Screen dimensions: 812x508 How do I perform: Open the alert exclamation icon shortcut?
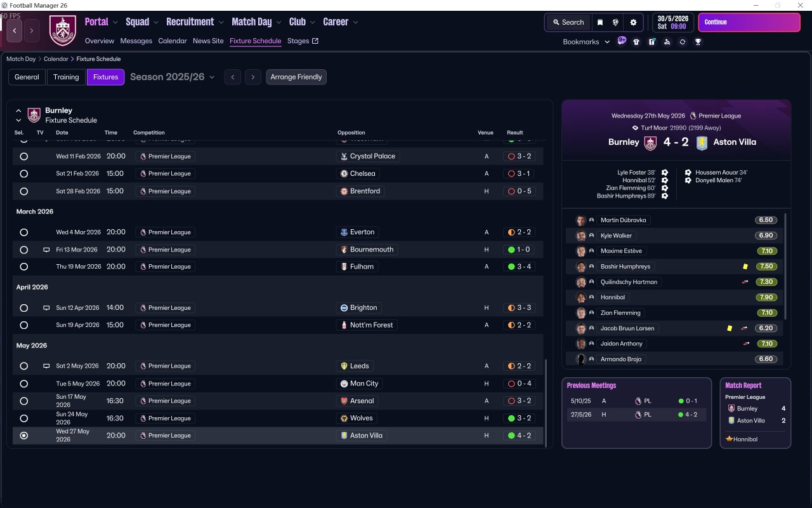coord(652,42)
